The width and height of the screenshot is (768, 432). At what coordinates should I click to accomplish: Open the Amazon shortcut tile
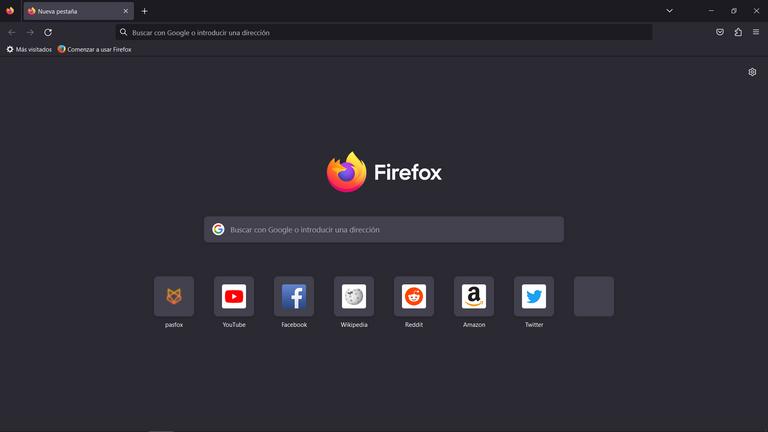click(474, 296)
